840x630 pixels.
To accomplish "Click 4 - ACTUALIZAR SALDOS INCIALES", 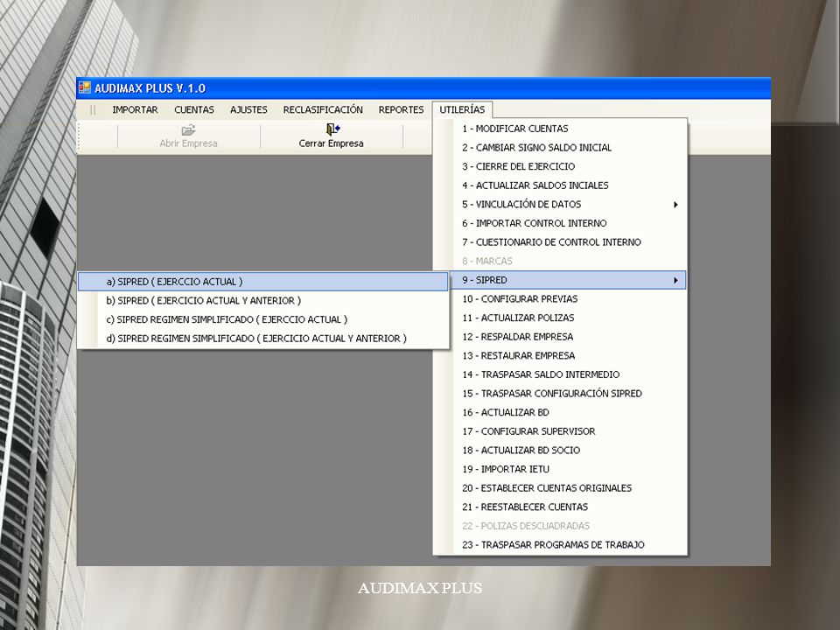I will [x=560, y=185].
